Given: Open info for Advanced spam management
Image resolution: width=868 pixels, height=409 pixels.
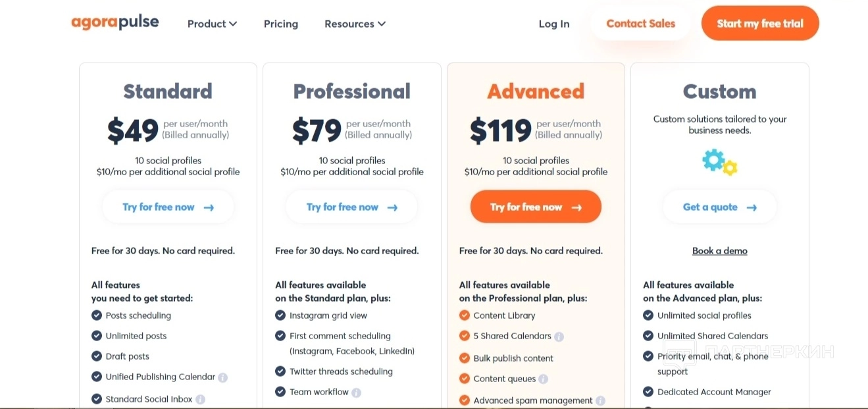Looking at the screenshot, I should (x=600, y=400).
